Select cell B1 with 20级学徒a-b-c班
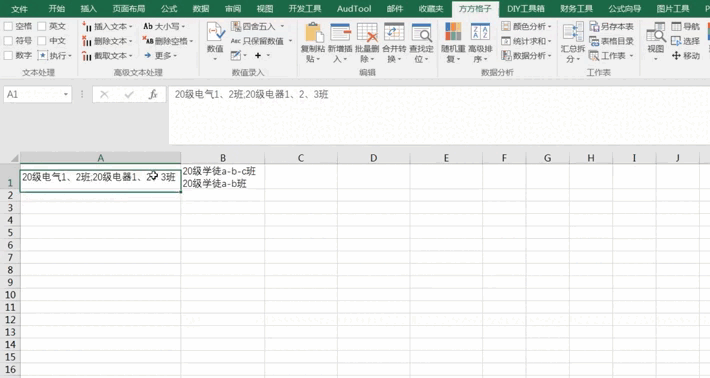The width and height of the screenshot is (710, 378). pos(223,177)
